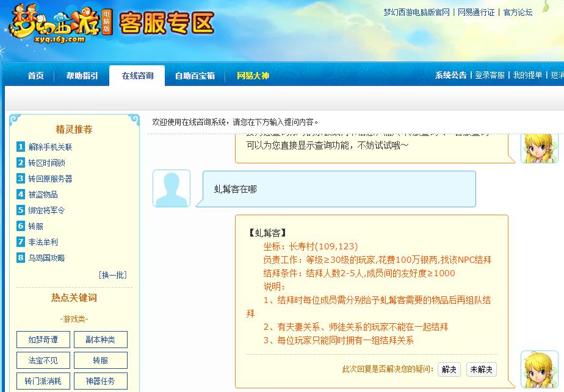Open the 自助百宝箱 tab
This screenshot has width=564, height=392.
(x=195, y=76)
